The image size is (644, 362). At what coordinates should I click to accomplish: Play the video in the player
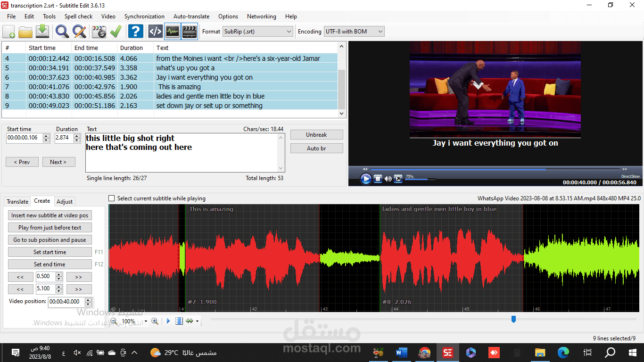(x=366, y=179)
